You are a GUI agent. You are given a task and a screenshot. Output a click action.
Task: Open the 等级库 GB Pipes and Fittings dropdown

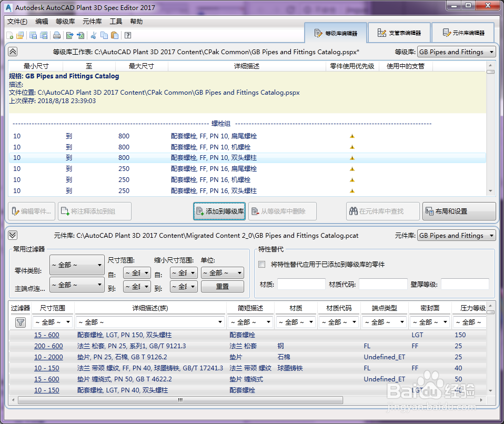[457, 52]
